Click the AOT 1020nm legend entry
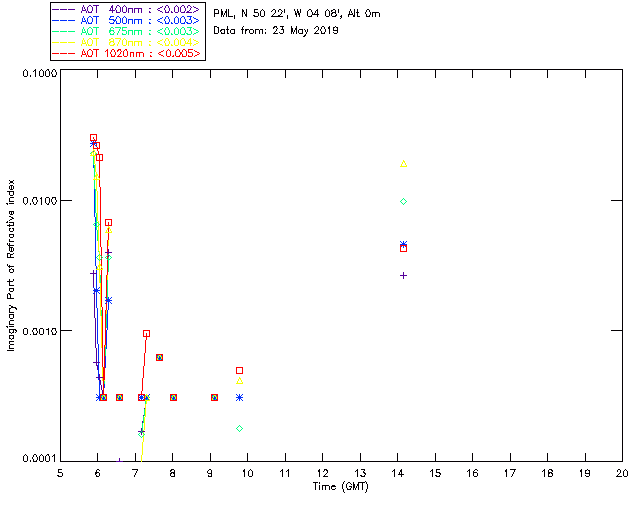This screenshot has width=640, height=512. (127, 53)
